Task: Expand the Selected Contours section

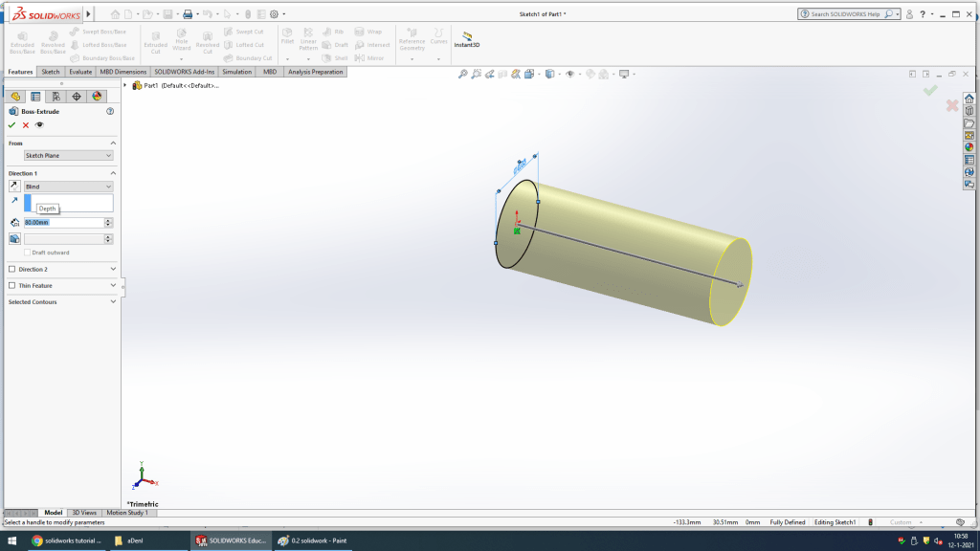Action: point(113,302)
